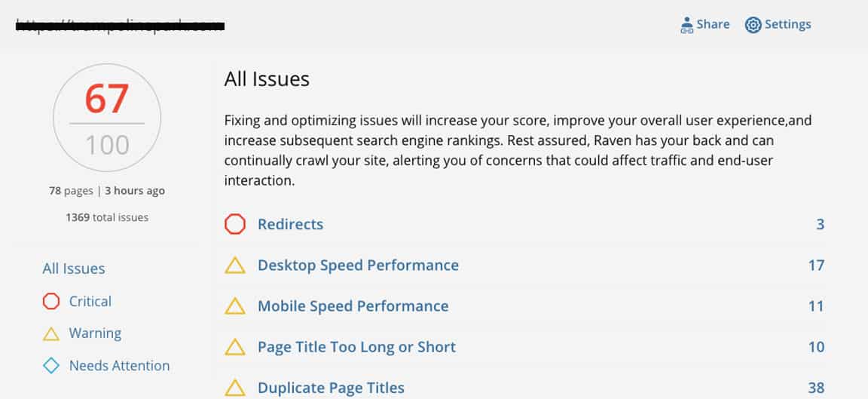The image size is (868, 399).
Task: Click the warning triangle beside Duplicate Page Titles
Action: coord(235,388)
